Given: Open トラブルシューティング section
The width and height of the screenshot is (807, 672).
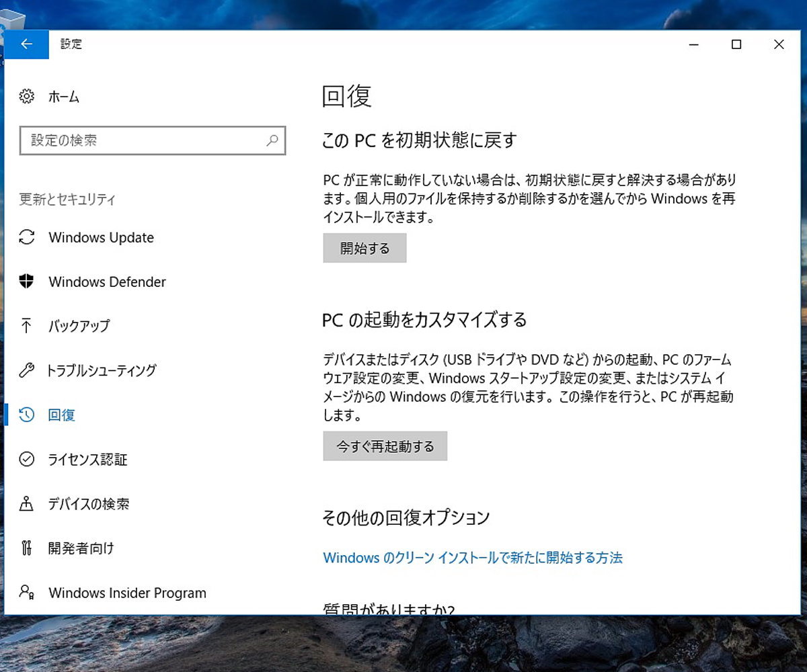Looking at the screenshot, I should 102,370.
